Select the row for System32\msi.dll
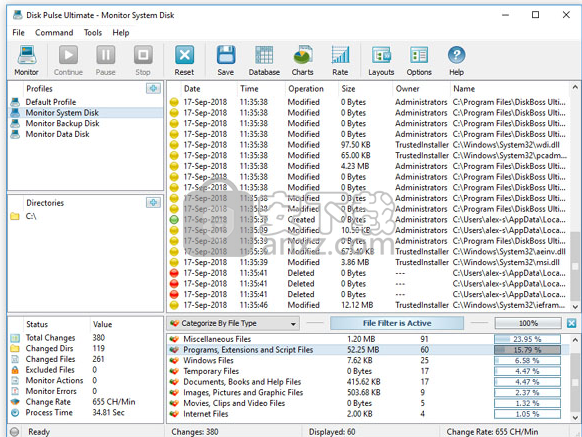Screen dimensions: 582x437 coord(368,262)
